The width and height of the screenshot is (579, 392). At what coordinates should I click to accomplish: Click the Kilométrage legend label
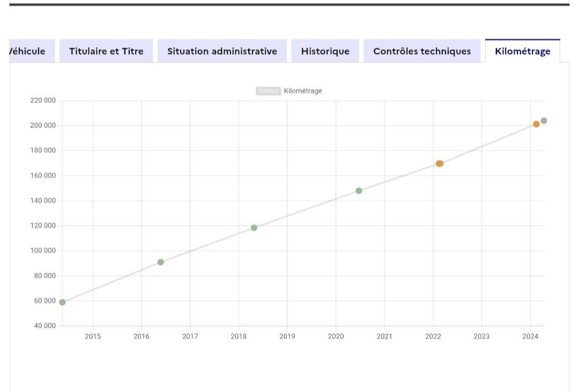pyautogui.click(x=303, y=91)
